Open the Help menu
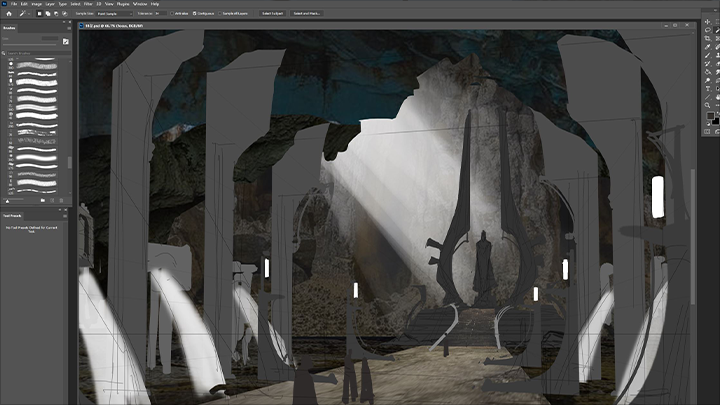720x405 pixels. point(155,4)
